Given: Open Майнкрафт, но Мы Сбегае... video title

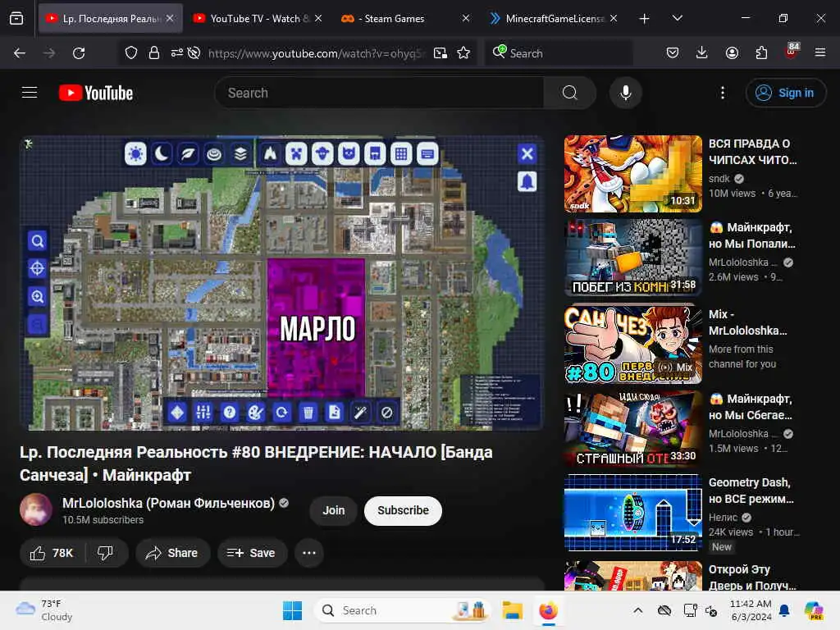Looking at the screenshot, I should coord(751,407).
